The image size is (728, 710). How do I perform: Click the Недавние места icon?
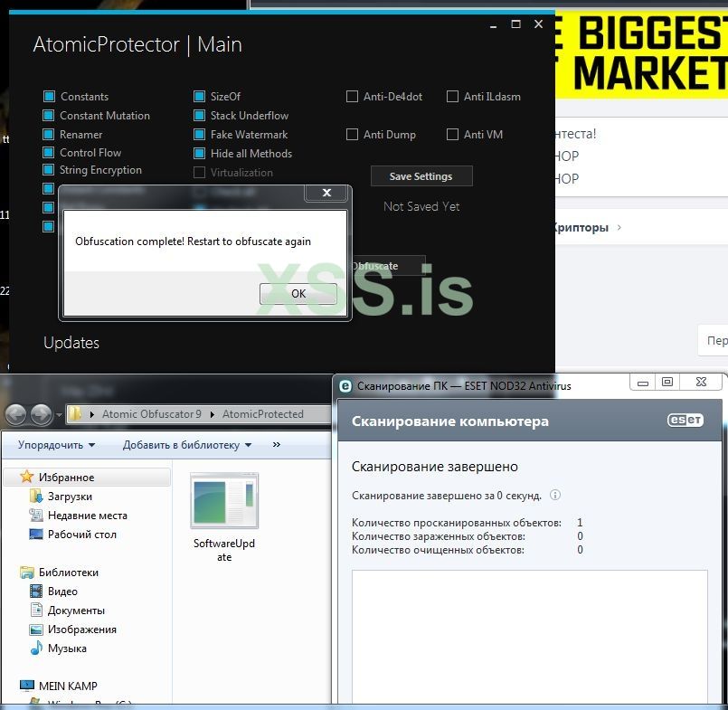point(36,515)
